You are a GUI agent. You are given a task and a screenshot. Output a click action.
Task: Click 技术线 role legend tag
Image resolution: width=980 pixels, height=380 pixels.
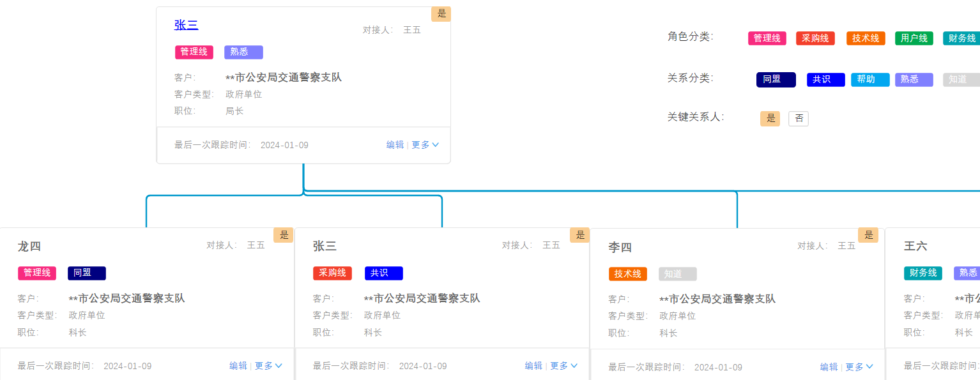pyautogui.click(x=866, y=38)
